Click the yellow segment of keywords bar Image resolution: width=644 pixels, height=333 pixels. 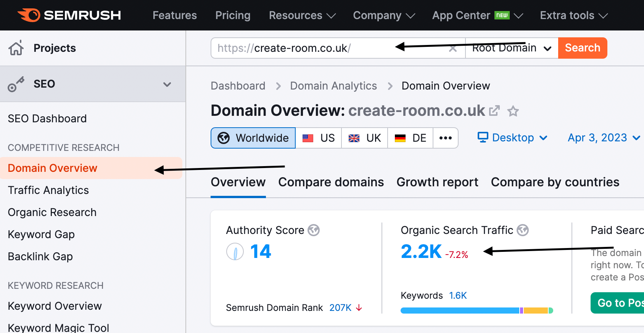point(536,311)
